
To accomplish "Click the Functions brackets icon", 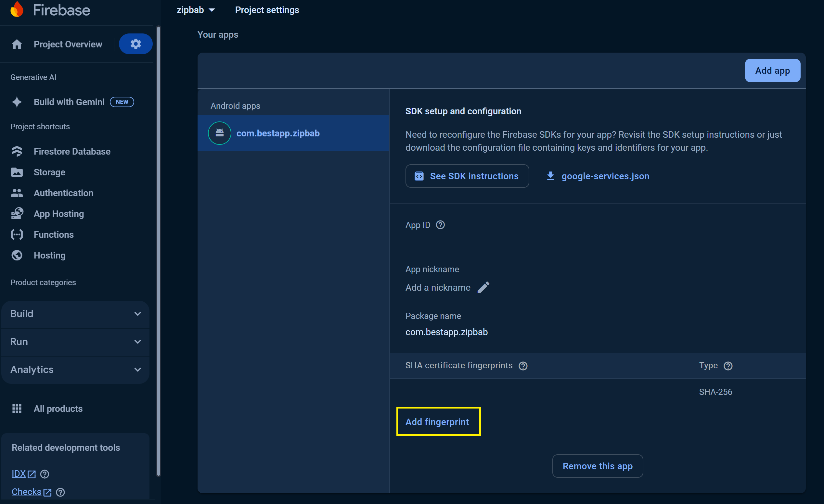I will [x=17, y=234].
